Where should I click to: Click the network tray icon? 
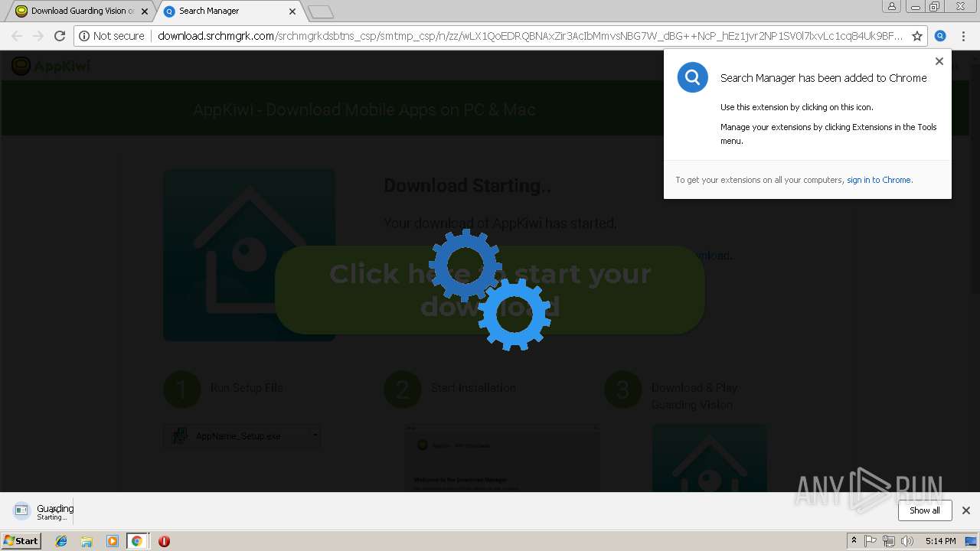(888, 541)
